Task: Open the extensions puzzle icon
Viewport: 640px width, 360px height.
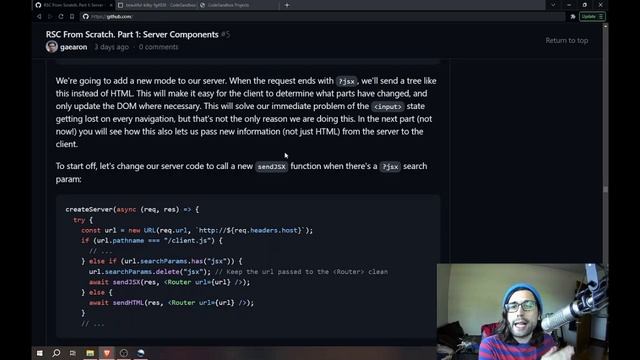Action: point(573,17)
